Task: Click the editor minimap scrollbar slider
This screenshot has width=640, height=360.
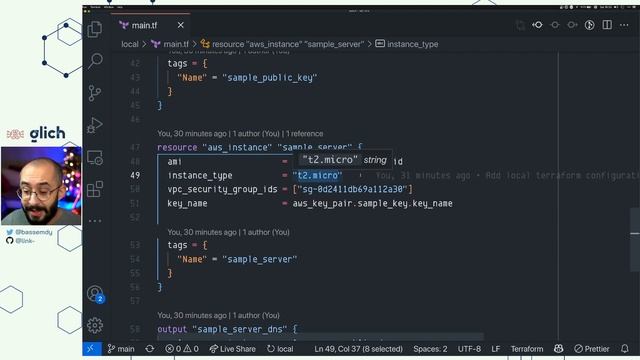Action: pyautogui.click(x=635, y=240)
